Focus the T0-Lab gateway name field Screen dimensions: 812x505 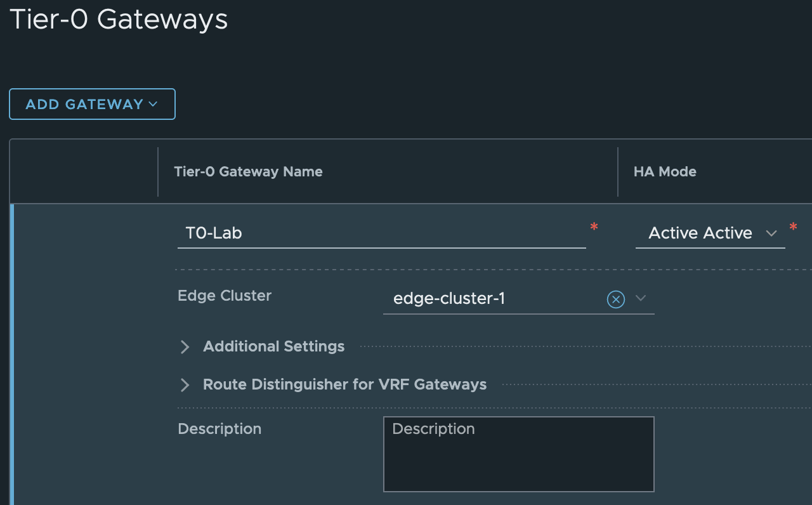(381, 233)
